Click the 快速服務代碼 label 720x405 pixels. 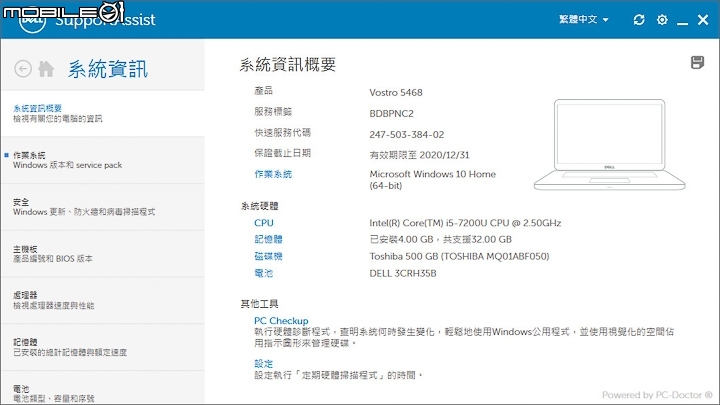283,132
